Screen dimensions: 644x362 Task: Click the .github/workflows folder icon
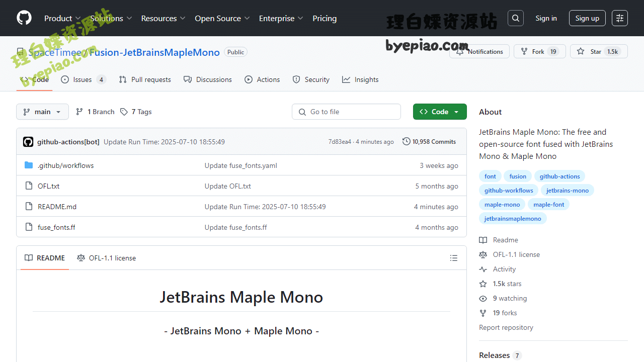pyautogui.click(x=29, y=165)
